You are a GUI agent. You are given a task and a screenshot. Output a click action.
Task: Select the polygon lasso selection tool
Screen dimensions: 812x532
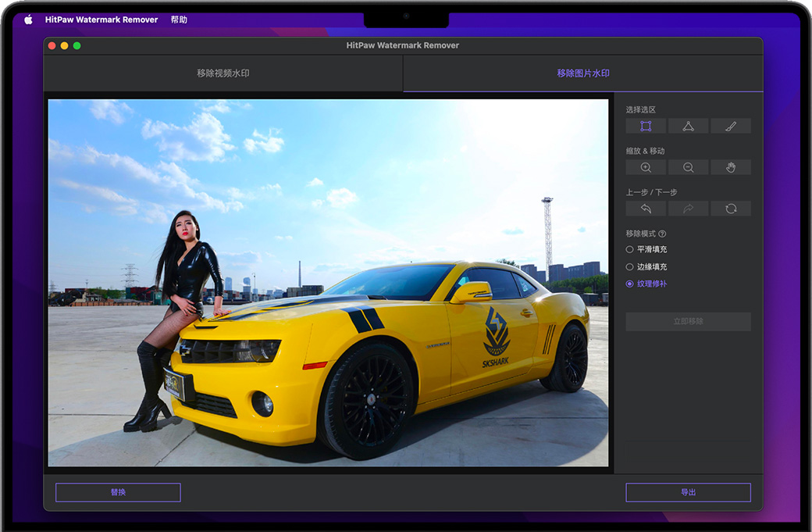pos(688,126)
